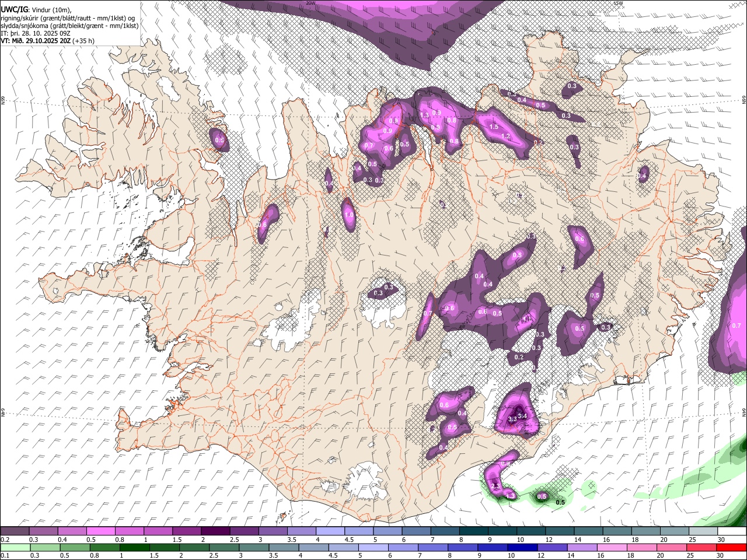Image resolution: width=747 pixels, height=560 pixels.
Task: Pick the bright pink 0.5 swatch in the snow scale
Action: coord(100,531)
